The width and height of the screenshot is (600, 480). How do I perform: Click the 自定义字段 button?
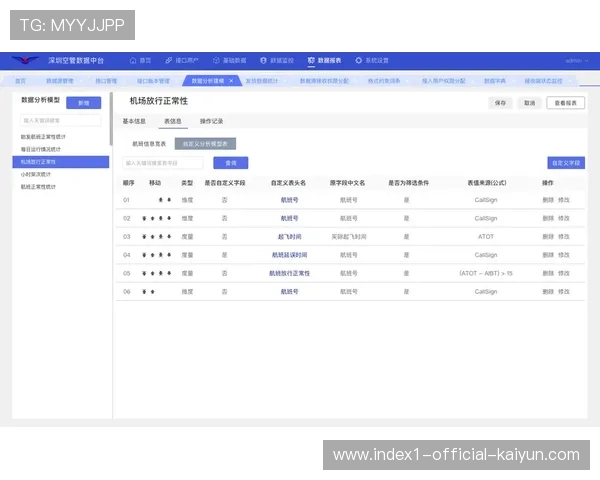click(566, 163)
